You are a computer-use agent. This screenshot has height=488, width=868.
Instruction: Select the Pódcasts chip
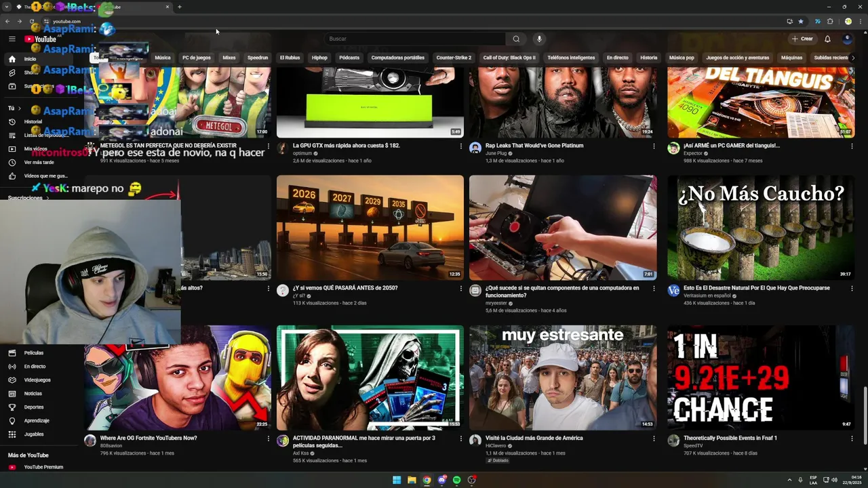(x=349, y=58)
